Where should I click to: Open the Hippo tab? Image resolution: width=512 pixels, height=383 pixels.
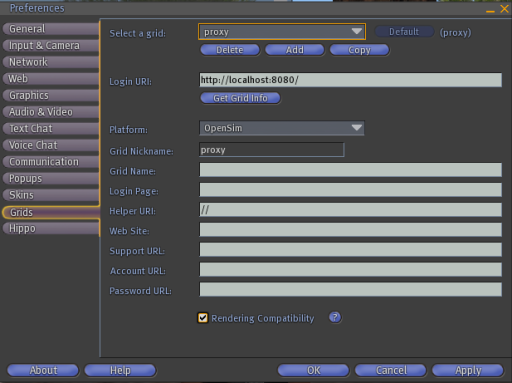(51, 229)
